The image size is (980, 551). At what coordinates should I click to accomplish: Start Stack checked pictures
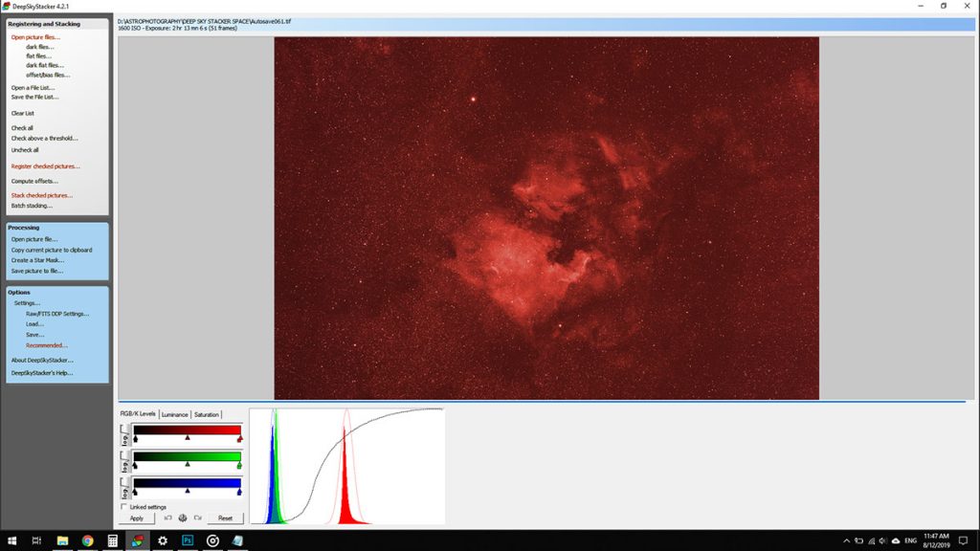point(40,195)
